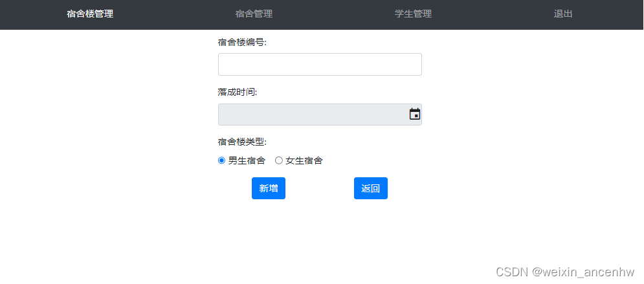Click 退出 to log out
This screenshot has width=644, height=284.
[x=563, y=14]
